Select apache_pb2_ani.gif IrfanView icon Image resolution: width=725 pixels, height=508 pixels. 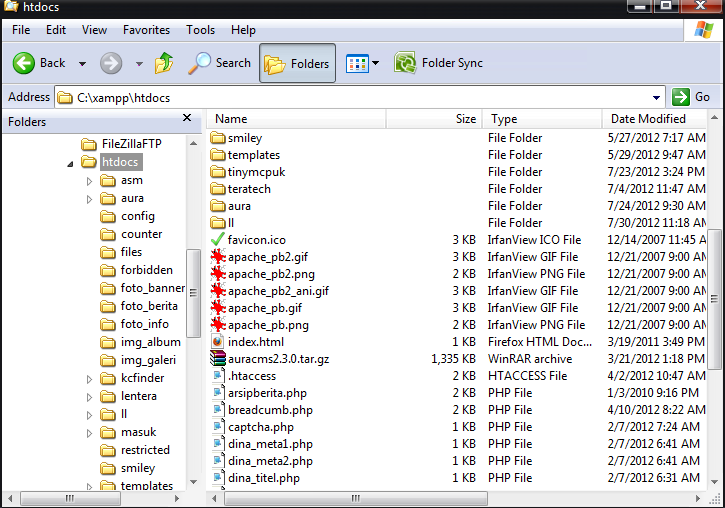[218, 291]
